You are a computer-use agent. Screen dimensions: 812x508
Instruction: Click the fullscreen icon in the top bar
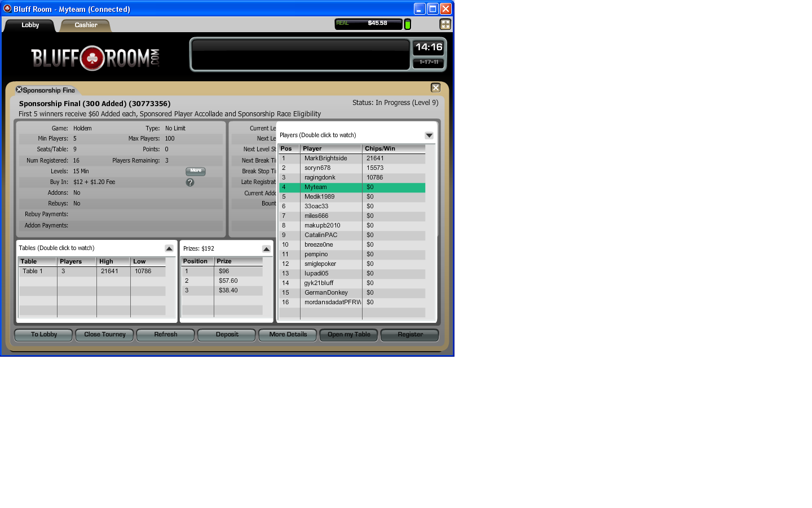pyautogui.click(x=445, y=24)
